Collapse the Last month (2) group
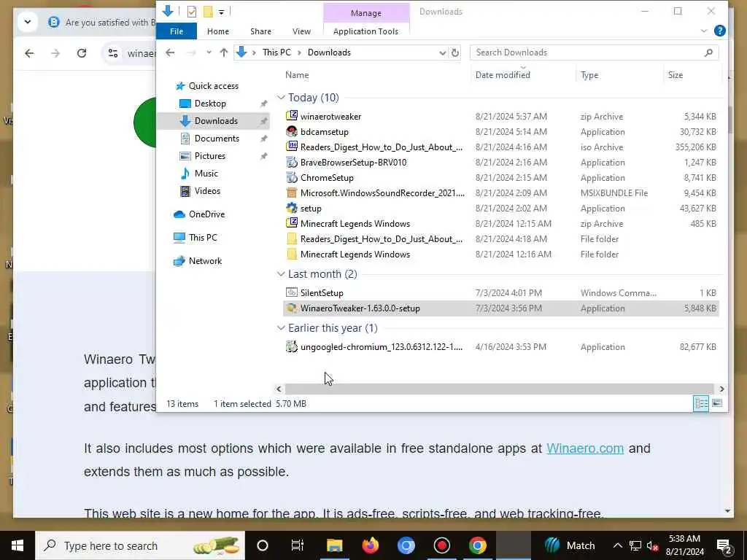The image size is (747, 560). (281, 274)
